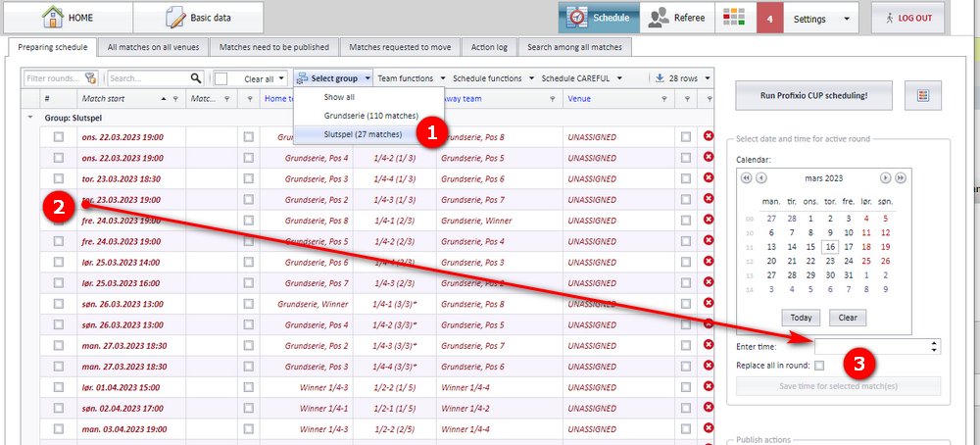Tick middle checkbox in fre. 24.03.2023 Pos 5 row

[249, 241]
